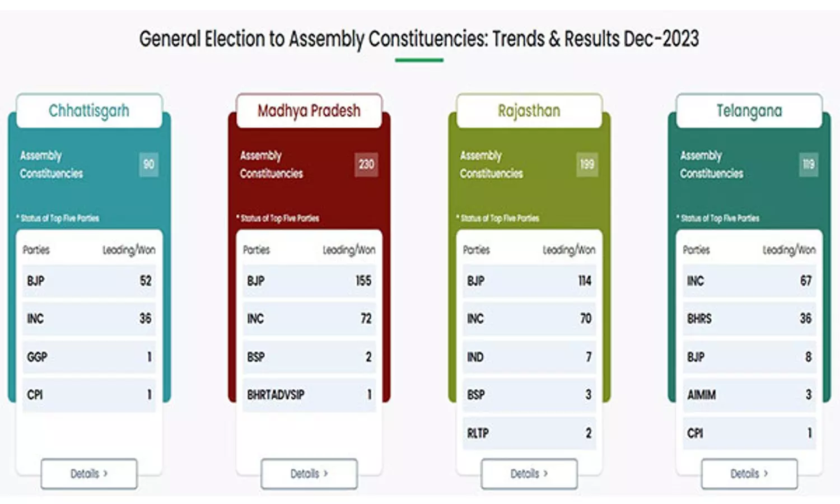This screenshot has height=504, width=840.
Task: Click the Telangana Details button
Action: click(x=749, y=474)
